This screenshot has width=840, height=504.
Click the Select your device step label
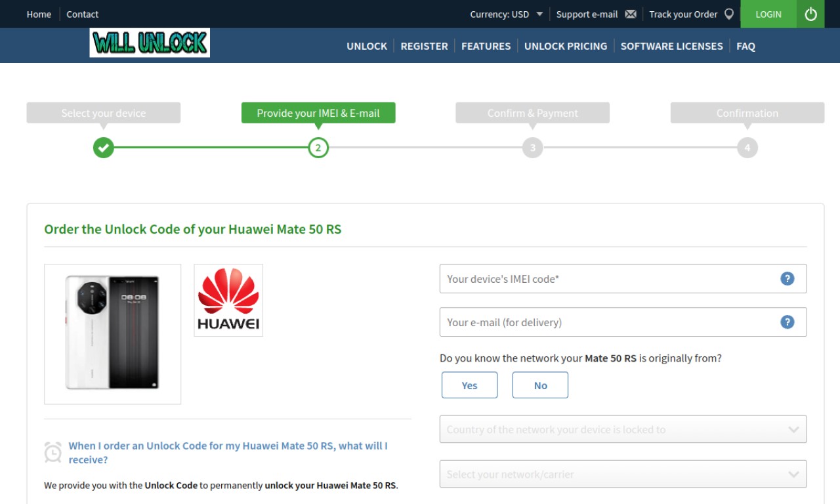(x=104, y=113)
